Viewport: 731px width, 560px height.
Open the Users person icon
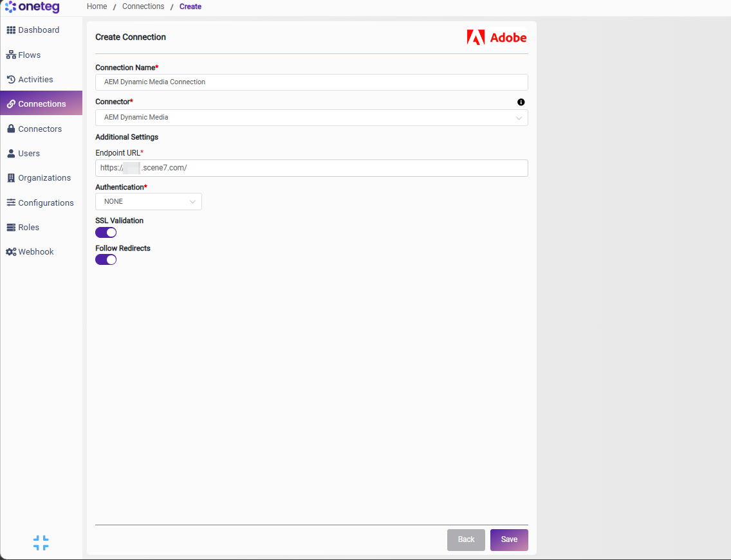11,153
